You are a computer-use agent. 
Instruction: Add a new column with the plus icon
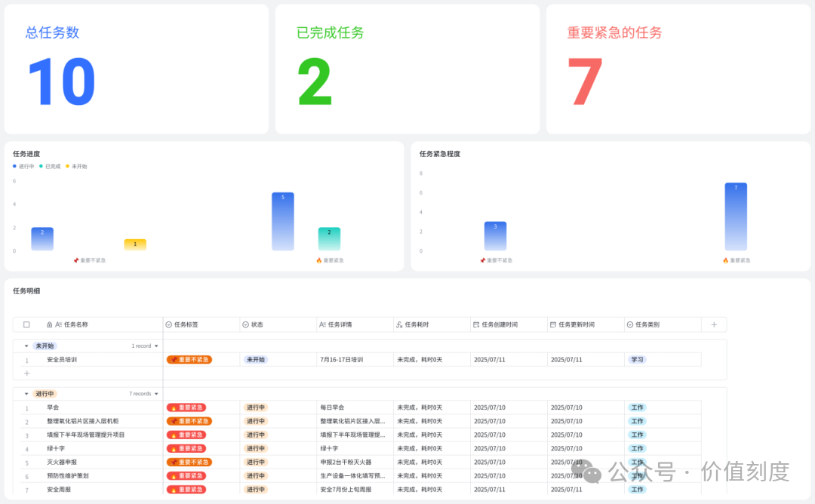pyautogui.click(x=714, y=324)
